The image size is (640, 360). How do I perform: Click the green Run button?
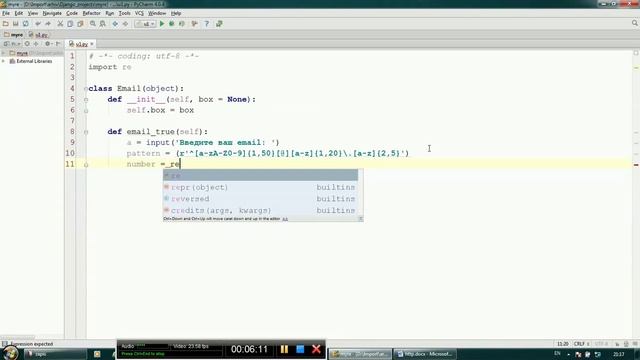click(x=162, y=24)
